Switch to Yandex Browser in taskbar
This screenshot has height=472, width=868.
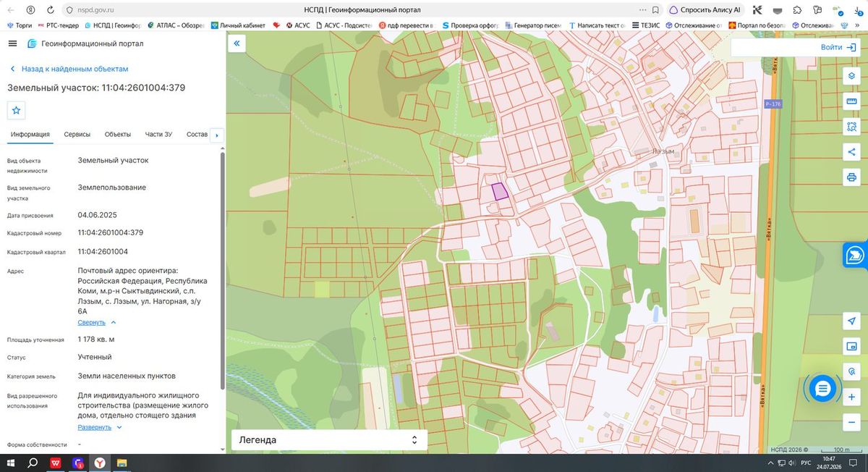pyautogui.click(x=100, y=463)
